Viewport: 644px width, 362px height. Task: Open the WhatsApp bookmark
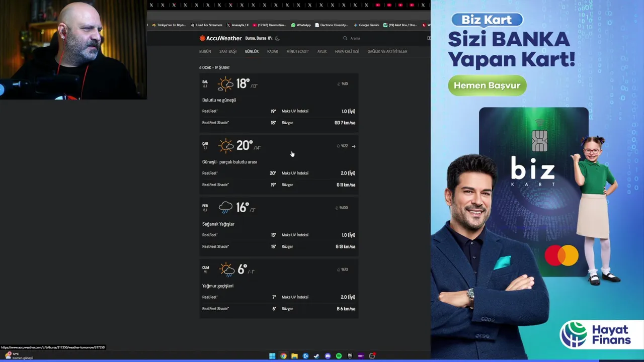301,25
